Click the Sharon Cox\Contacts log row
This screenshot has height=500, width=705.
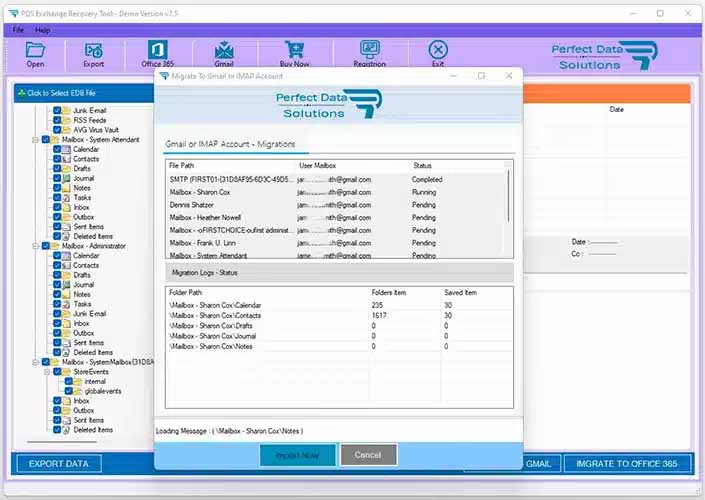click(339, 315)
